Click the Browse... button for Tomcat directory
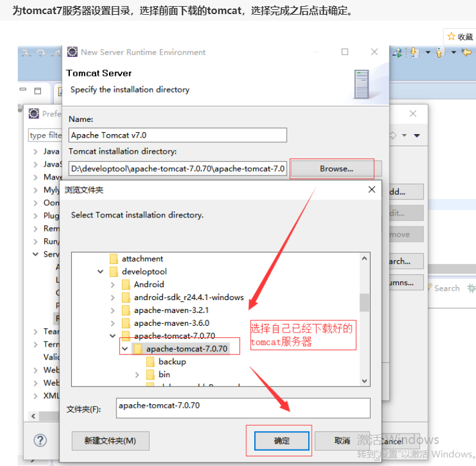The image size is (476, 466). pos(336,168)
